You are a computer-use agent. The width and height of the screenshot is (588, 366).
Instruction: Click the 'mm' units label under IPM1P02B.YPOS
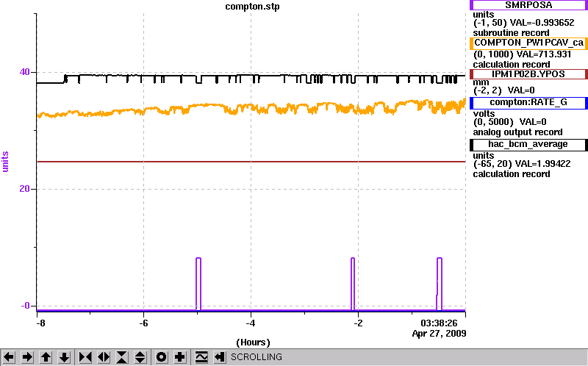(481, 82)
